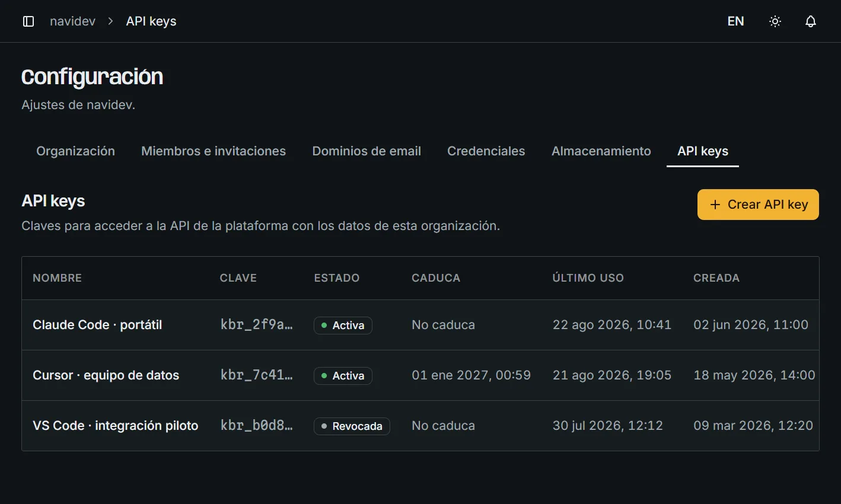This screenshot has height=504, width=841.
Task: Click last use 21 ago 2026, 19:05
Action: [x=612, y=375]
